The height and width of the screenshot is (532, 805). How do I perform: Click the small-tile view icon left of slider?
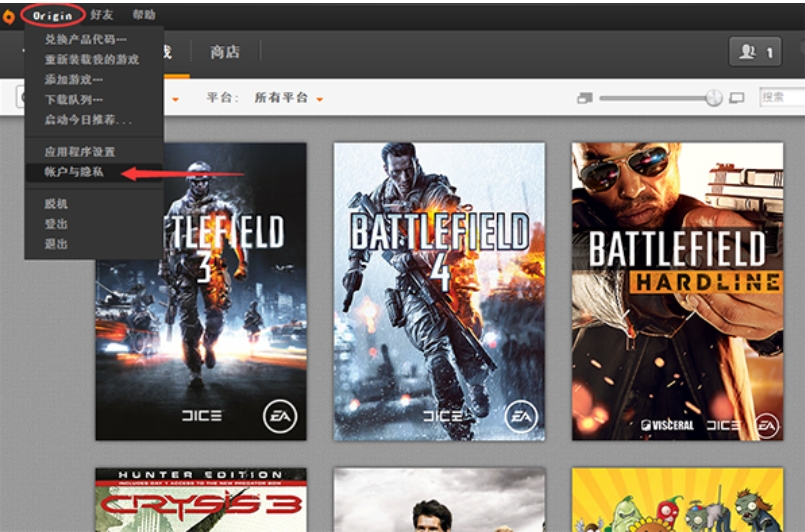pos(585,98)
